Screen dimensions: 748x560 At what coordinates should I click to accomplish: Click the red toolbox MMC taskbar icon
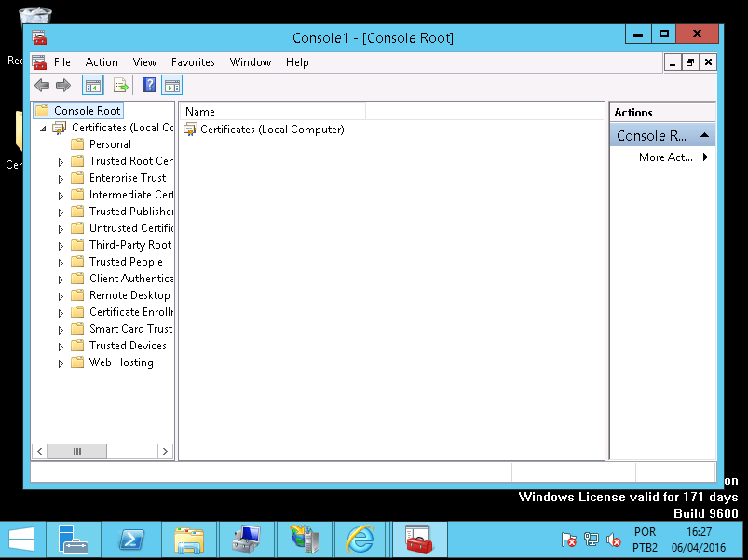pos(418,539)
